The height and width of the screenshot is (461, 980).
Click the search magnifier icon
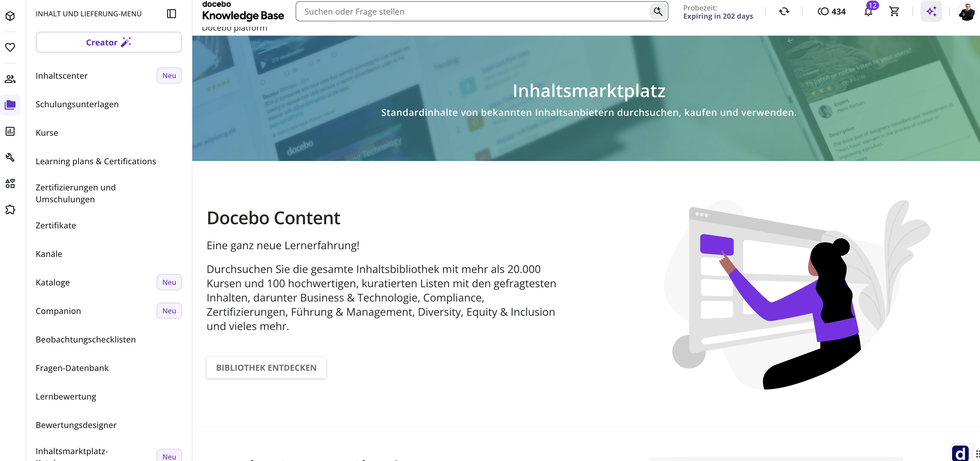[658, 11]
